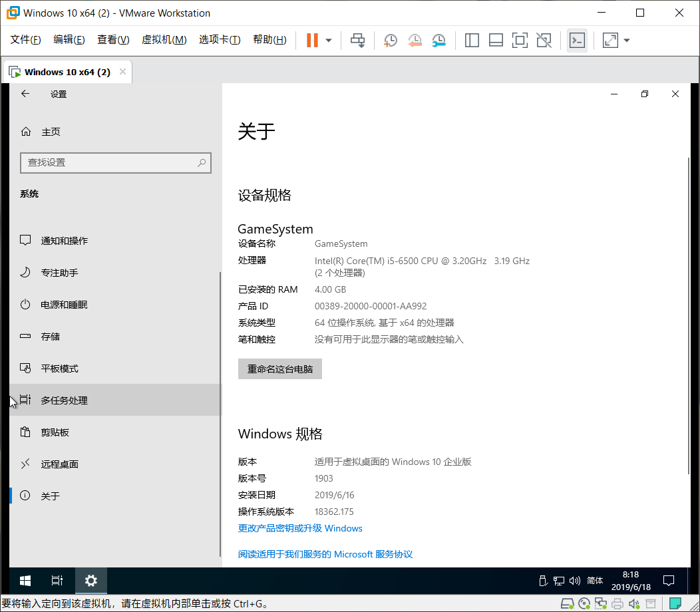Open the clock showing 8:18 2019/6/18

click(x=631, y=581)
